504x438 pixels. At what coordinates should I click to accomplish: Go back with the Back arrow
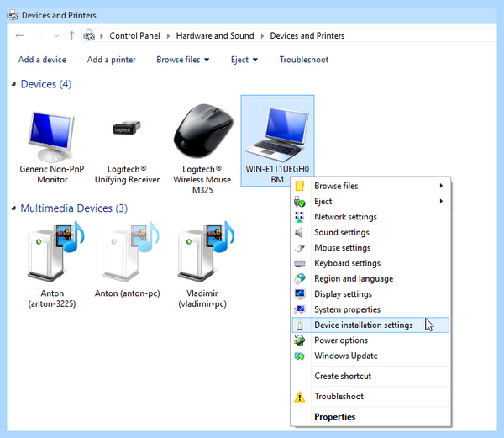19,35
